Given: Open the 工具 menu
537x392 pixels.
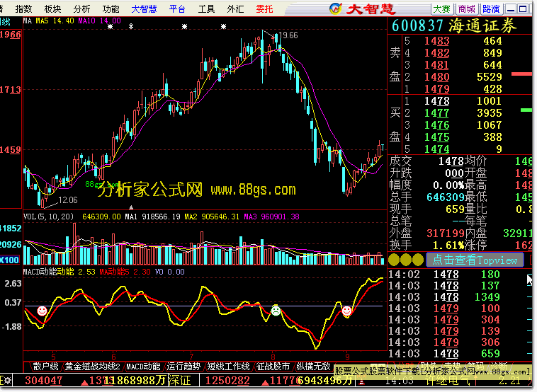Looking at the screenshot, I should pos(206,9).
